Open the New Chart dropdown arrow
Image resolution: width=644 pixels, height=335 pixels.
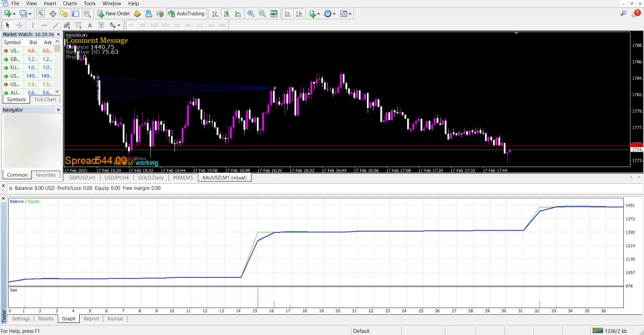tap(14, 14)
